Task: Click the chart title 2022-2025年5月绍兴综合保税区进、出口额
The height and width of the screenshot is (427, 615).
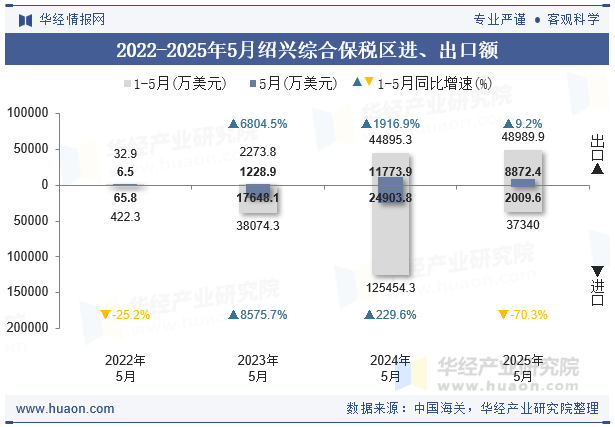Action: point(307,50)
